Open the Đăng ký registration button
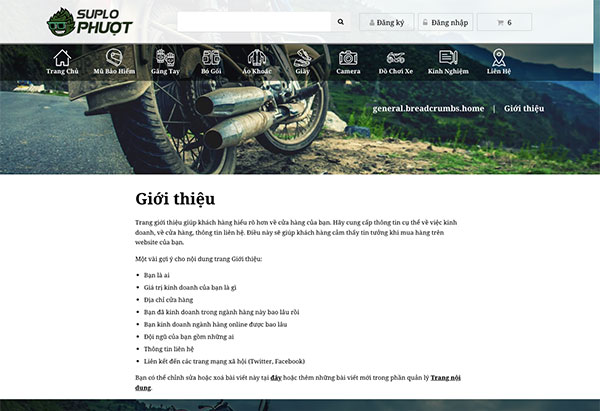Screen dimensions: 600x411 point(386,22)
